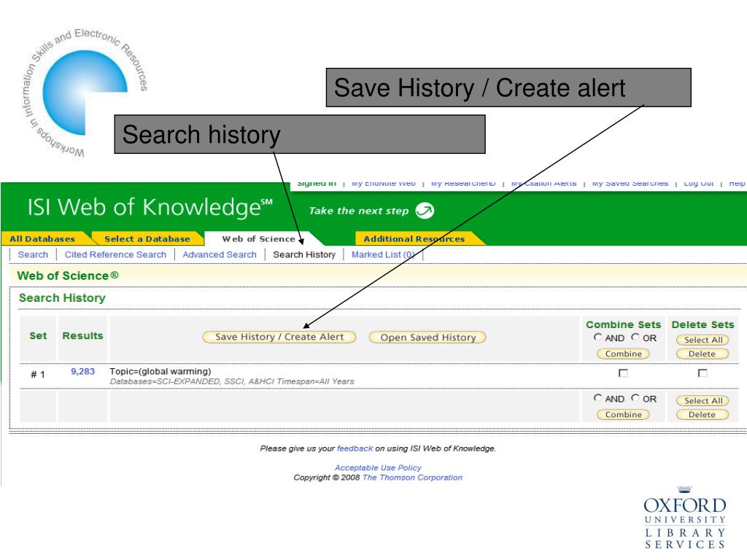Open The Thomson Corporation link
The image size is (747, 560).
(x=413, y=478)
